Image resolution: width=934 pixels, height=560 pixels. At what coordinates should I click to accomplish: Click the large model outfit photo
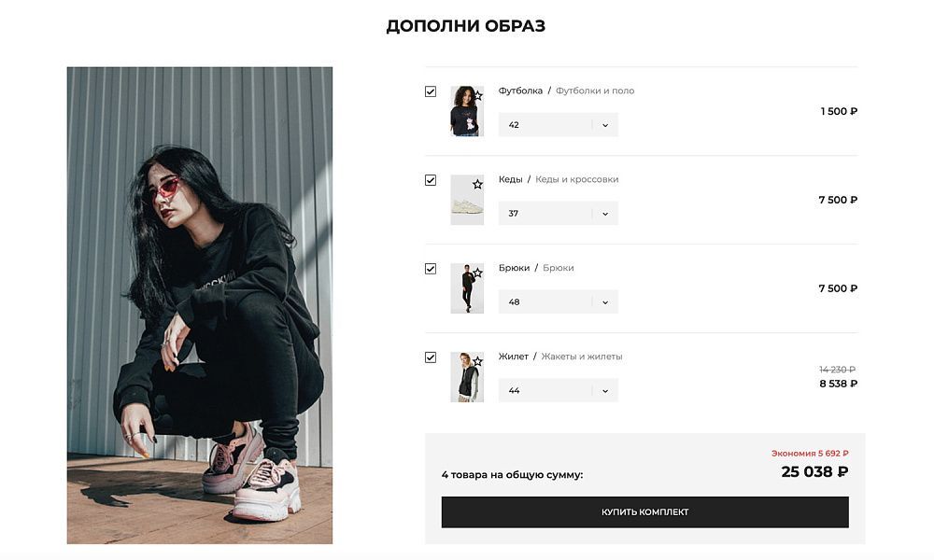(x=199, y=304)
